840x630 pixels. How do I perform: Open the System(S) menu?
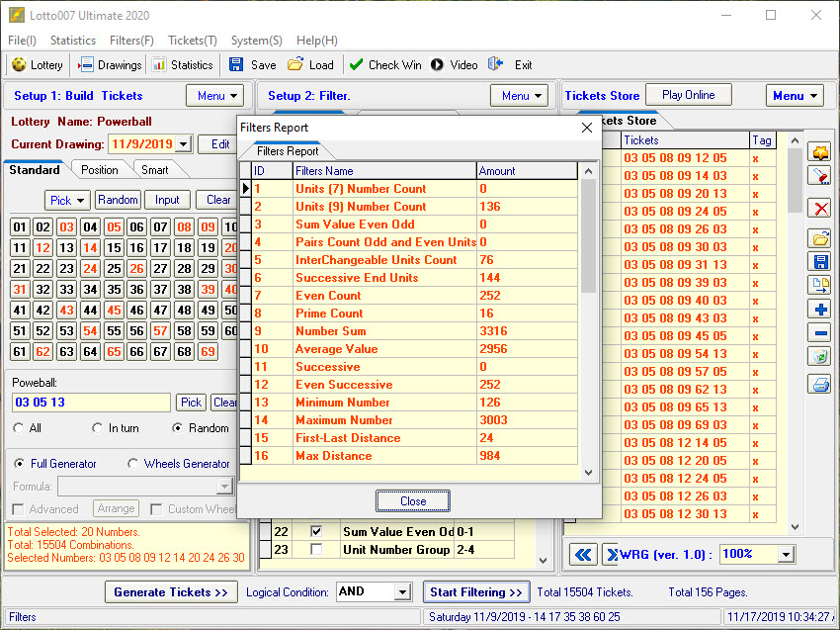click(257, 41)
